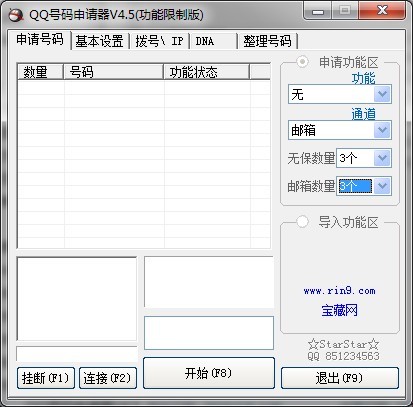413x407 pixels.
Task: Click the app icon in title bar
Action: pyautogui.click(x=15, y=15)
